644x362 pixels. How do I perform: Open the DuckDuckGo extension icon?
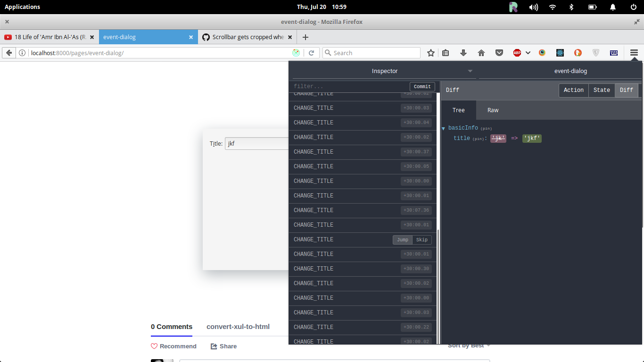point(578,52)
